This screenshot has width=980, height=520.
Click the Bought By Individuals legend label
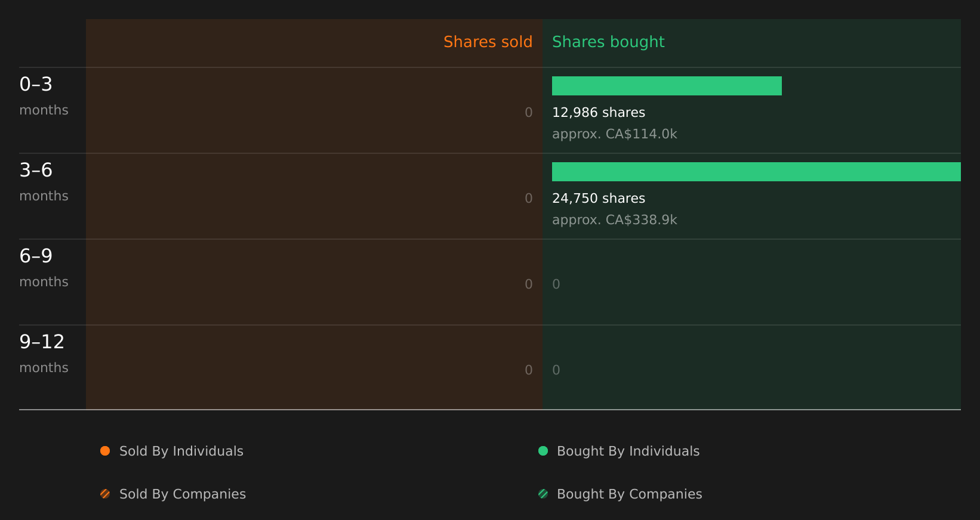pos(628,451)
